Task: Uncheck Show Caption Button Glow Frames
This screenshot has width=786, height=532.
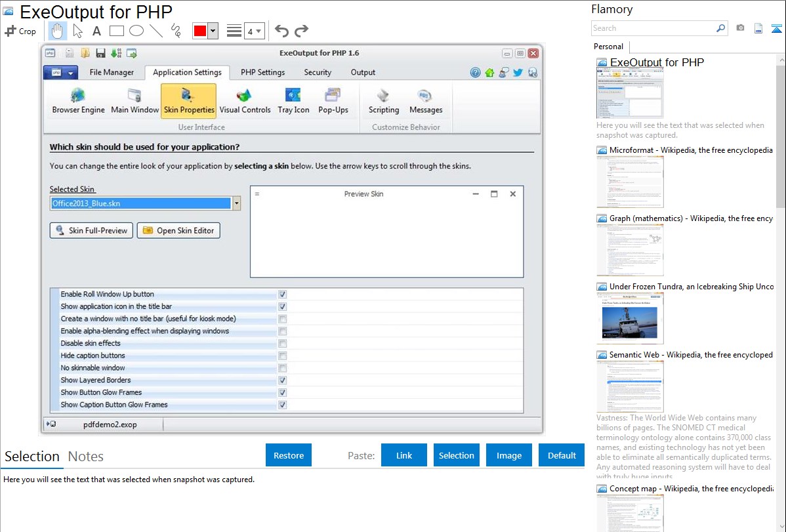Action: [283, 405]
